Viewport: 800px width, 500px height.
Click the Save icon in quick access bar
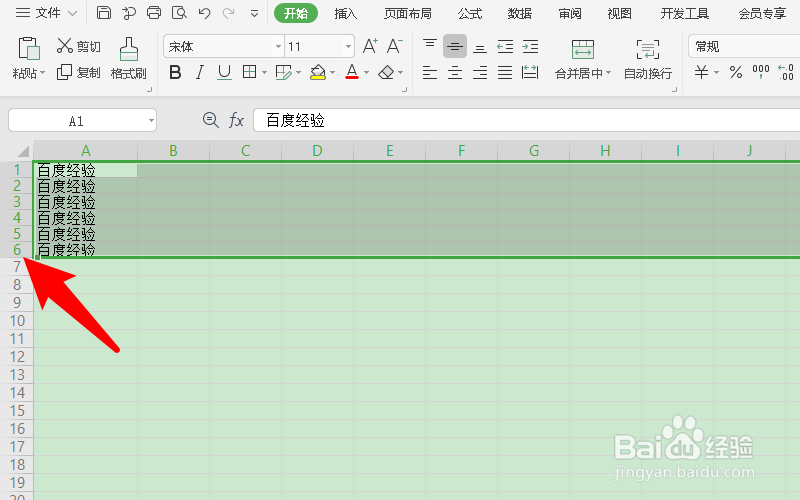(104, 13)
